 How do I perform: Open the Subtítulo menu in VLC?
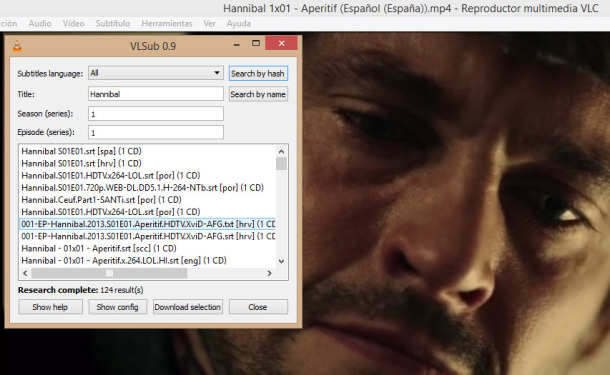pos(113,23)
